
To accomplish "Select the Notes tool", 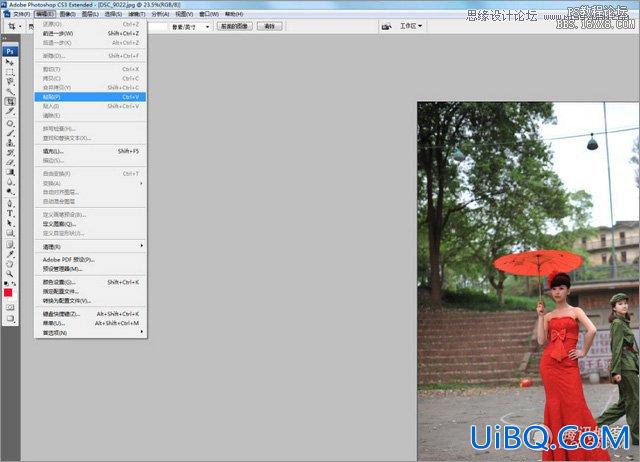I will tap(10, 244).
